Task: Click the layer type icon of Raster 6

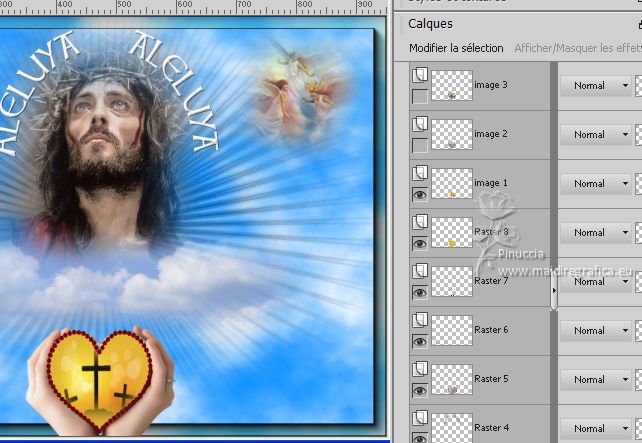Action: click(420, 320)
